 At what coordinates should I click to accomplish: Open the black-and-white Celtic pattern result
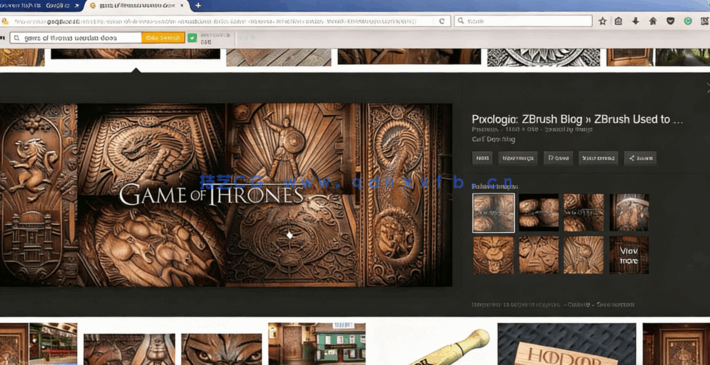543,57
